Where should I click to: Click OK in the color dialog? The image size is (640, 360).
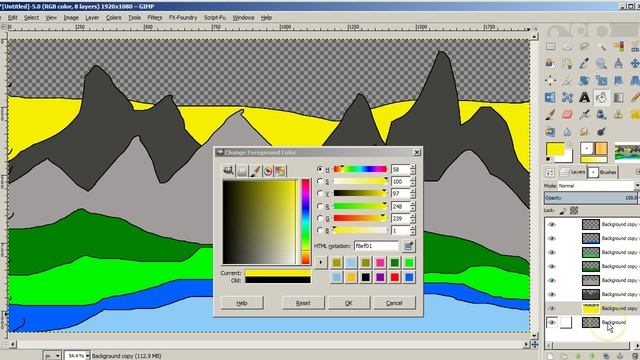click(x=349, y=303)
